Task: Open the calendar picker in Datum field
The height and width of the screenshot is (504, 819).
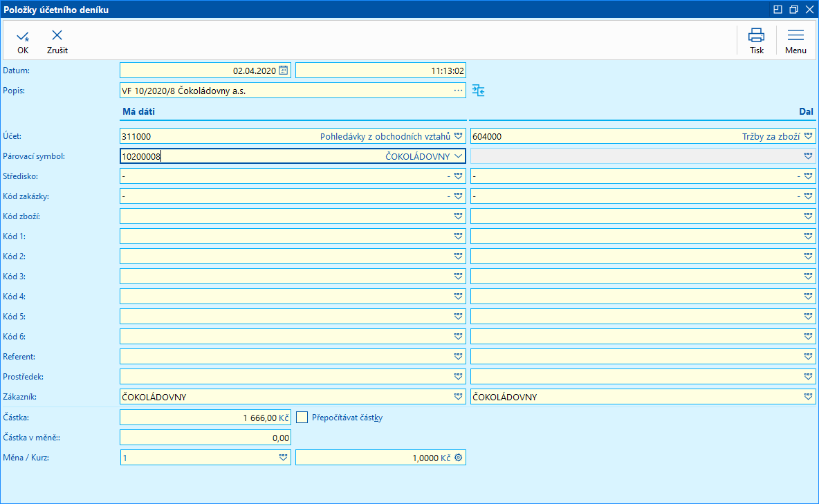Action: pyautogui.click(x=283, y=71)
